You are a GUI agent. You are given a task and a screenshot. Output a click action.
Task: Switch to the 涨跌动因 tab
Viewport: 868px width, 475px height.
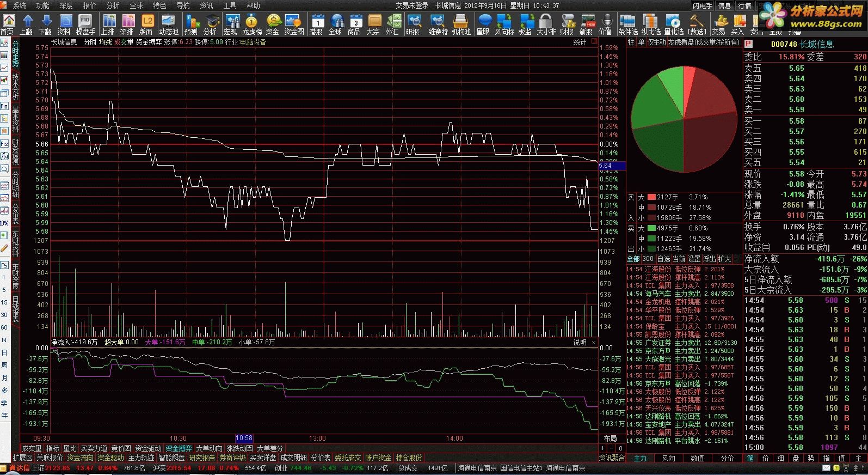(x=240, y=448)
